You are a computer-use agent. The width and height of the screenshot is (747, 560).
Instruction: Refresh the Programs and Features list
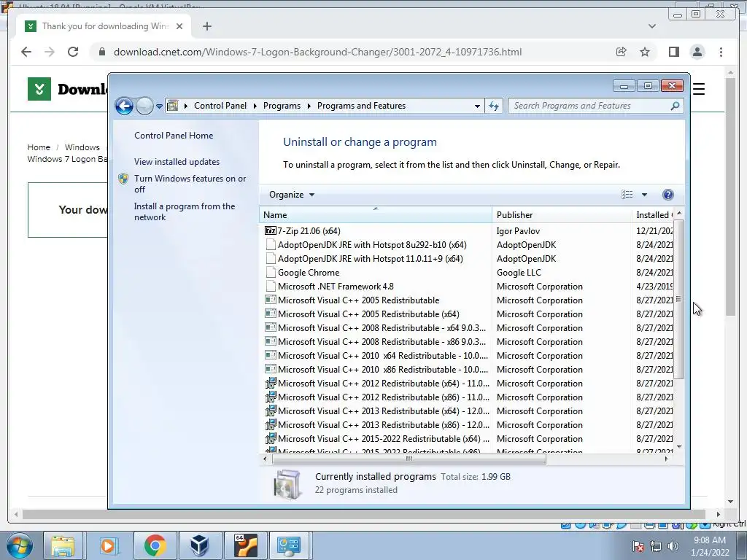(494, 106)
